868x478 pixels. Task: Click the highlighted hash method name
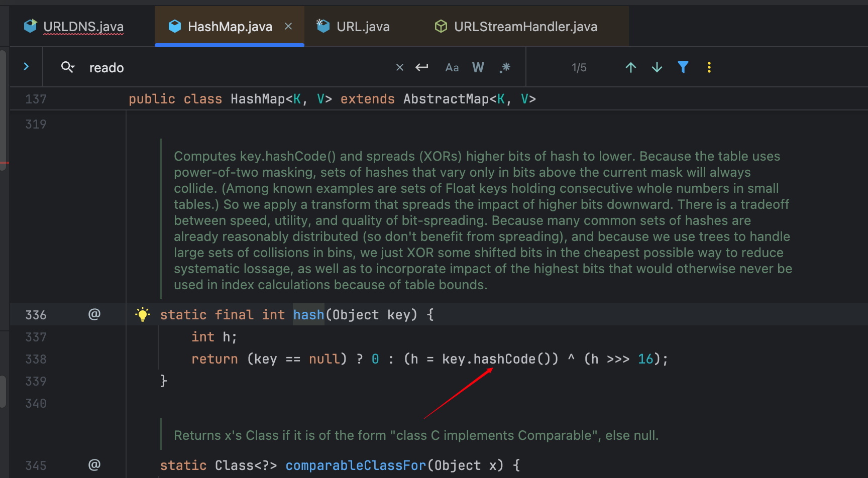(308, 315)
